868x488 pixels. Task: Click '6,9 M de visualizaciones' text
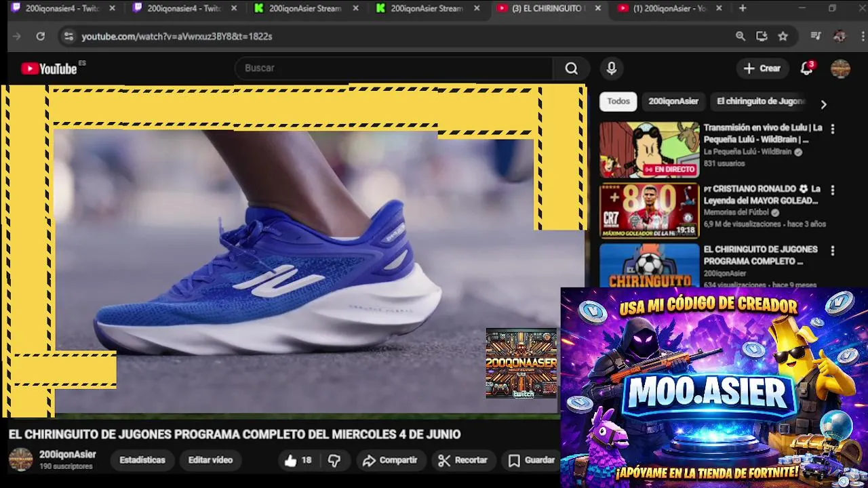pos(743,224)
